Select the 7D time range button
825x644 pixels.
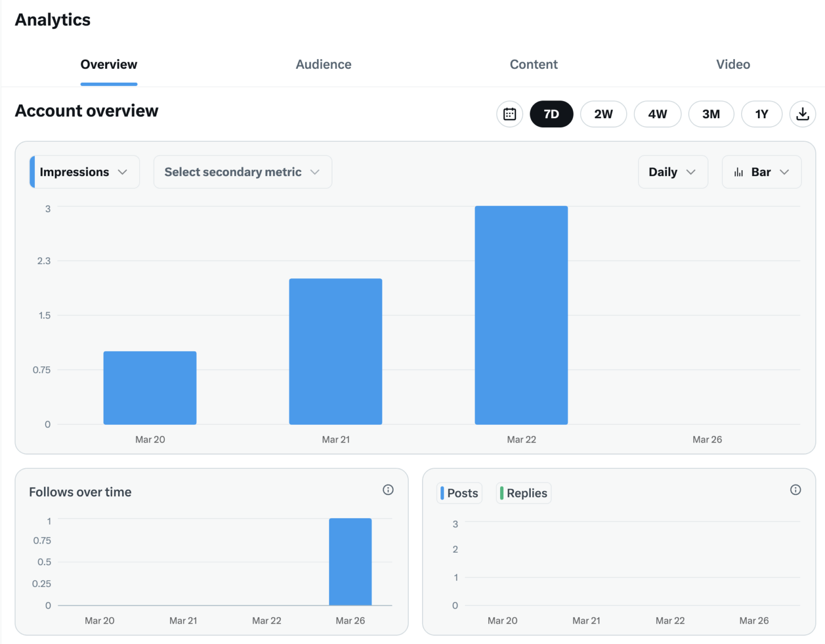click(x=552, y=114)
